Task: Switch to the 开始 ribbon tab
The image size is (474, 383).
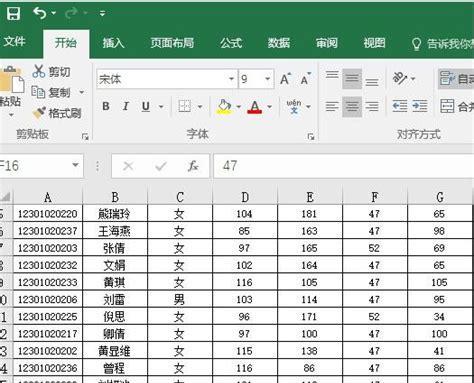Action: [x=66, y=43]
